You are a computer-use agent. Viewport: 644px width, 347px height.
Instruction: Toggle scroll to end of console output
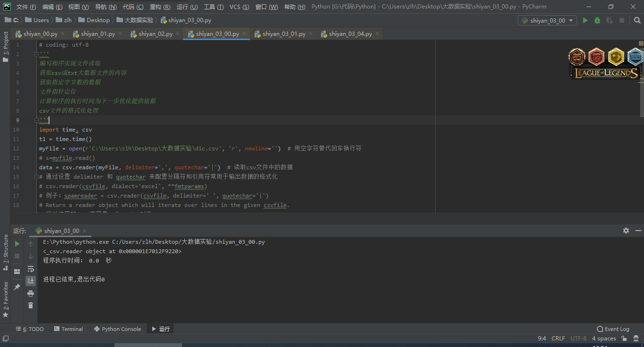pyautogui.click(x=31, y=281)
